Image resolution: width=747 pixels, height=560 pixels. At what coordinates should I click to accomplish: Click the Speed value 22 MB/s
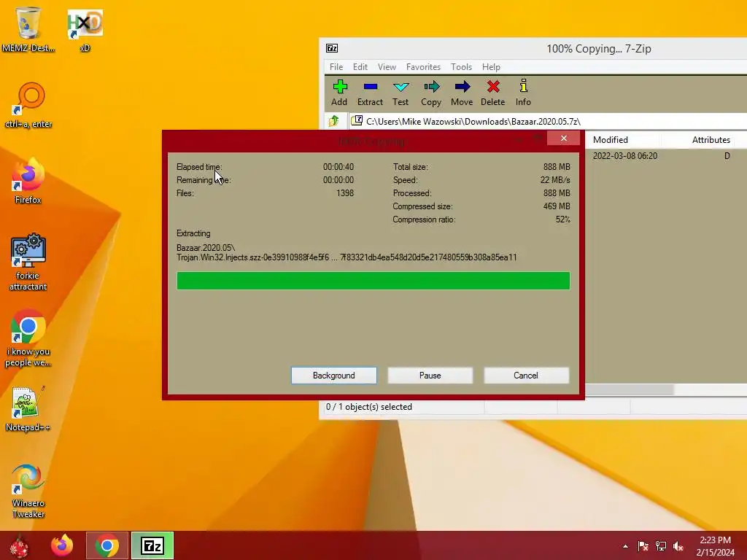555,180
